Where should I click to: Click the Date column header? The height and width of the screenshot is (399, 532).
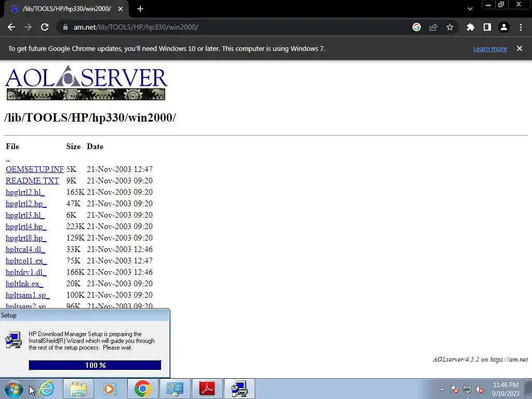(x=95, y=147)
